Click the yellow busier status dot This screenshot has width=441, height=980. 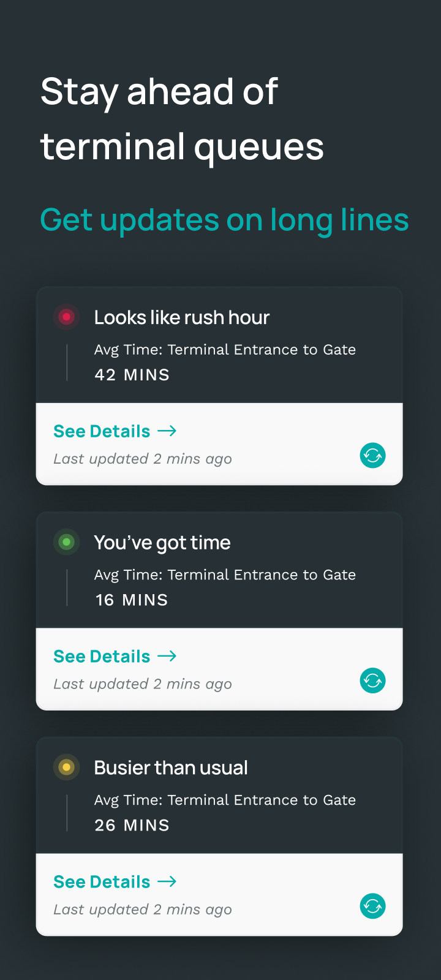67,767
